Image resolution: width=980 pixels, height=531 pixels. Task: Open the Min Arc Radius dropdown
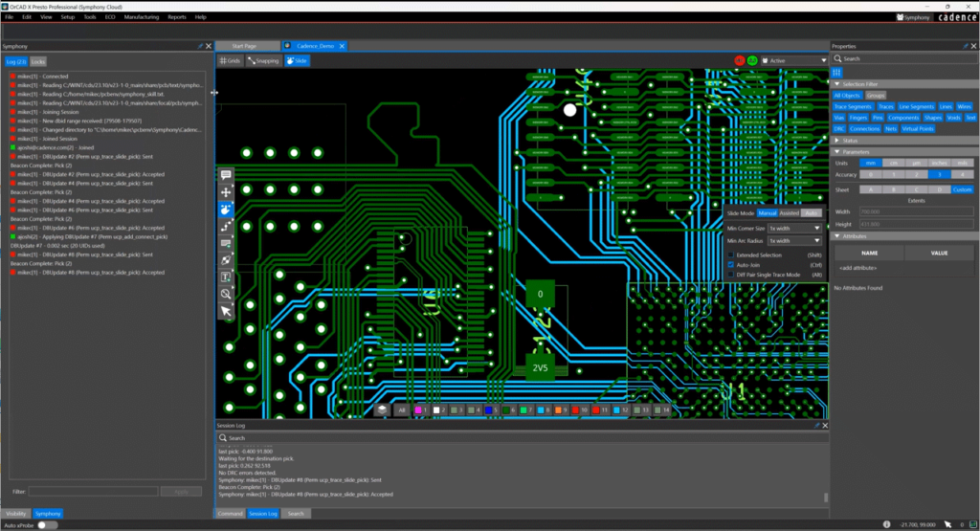(x=794, y=240)
